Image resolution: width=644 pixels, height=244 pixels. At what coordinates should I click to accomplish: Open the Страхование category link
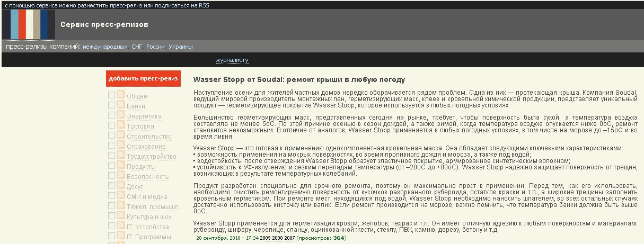click(x=146, y=147)
